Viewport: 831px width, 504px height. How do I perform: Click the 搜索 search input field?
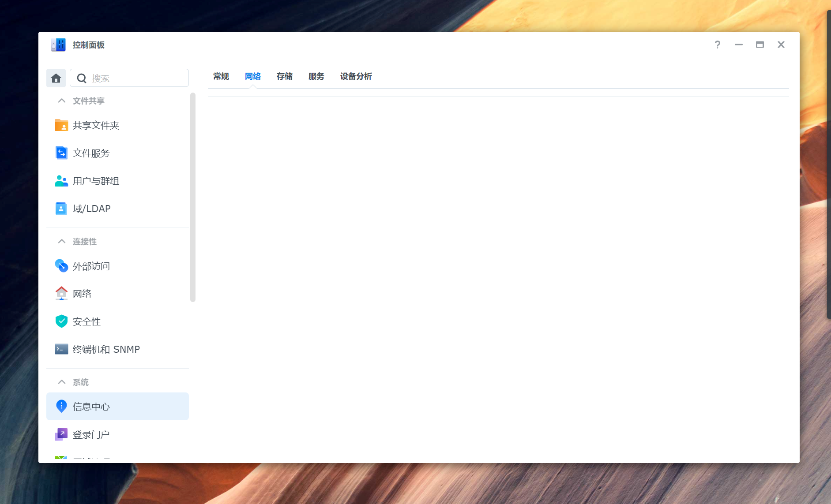(137, 78)
